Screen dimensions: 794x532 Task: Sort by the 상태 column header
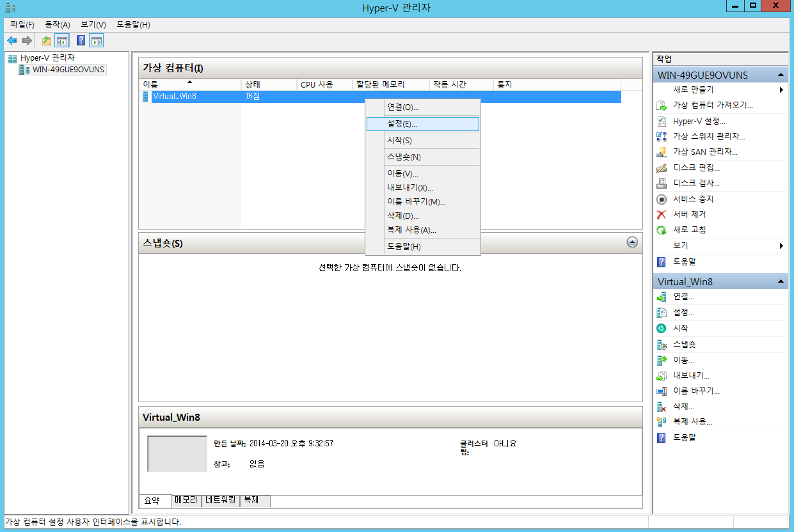(269, 84)
